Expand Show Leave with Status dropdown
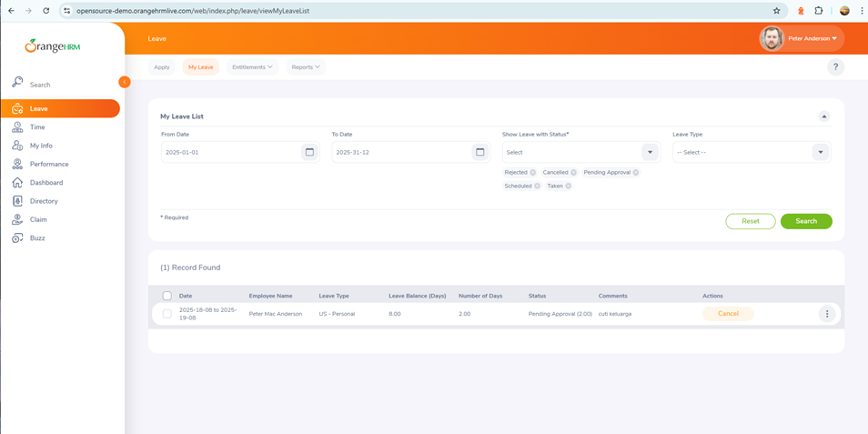This screenshot has width=868, height=434. [650, 152]
